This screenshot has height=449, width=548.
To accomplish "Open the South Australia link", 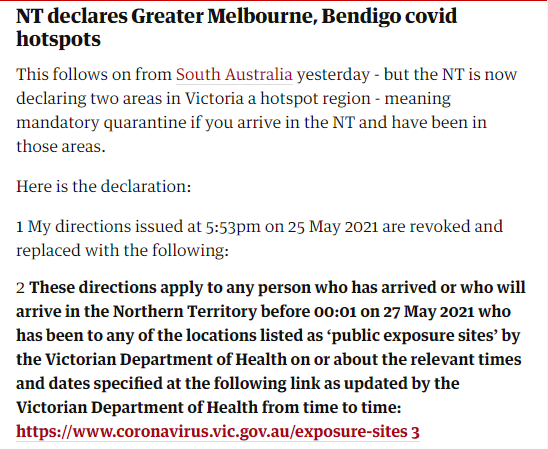I will 234,74.
